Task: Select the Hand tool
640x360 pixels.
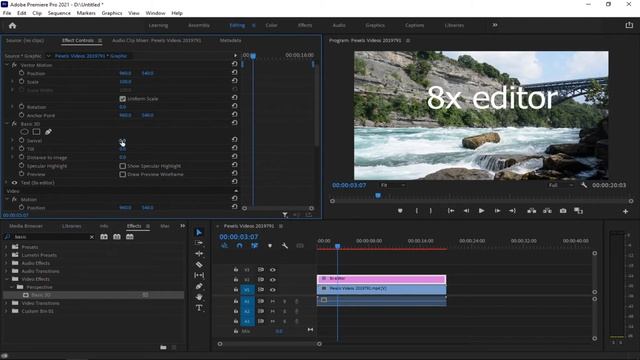Action: (x=199, y=297)
